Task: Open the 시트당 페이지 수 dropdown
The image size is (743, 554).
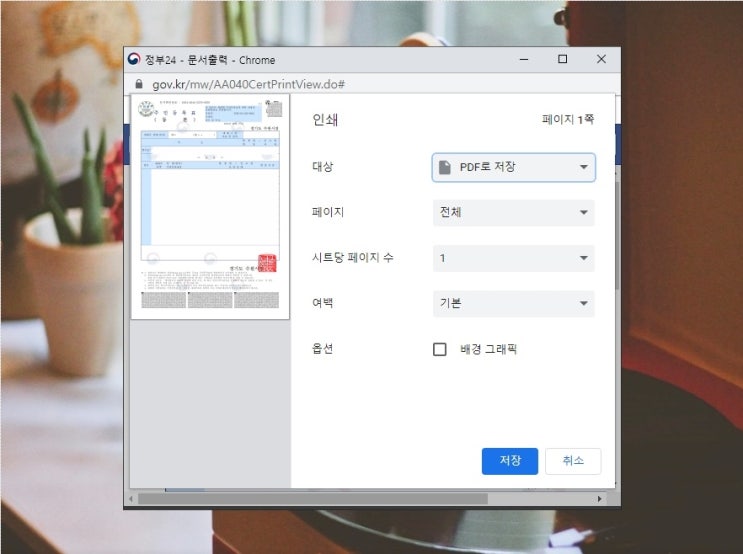Action: point(514,258)
